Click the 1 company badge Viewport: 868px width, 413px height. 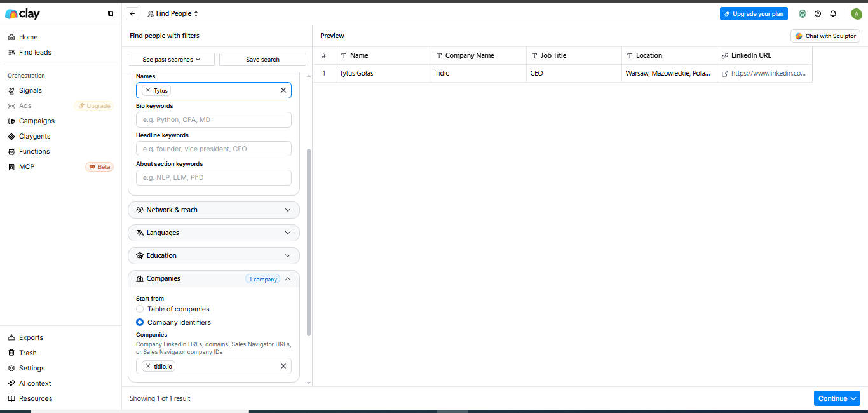[262, 279]
